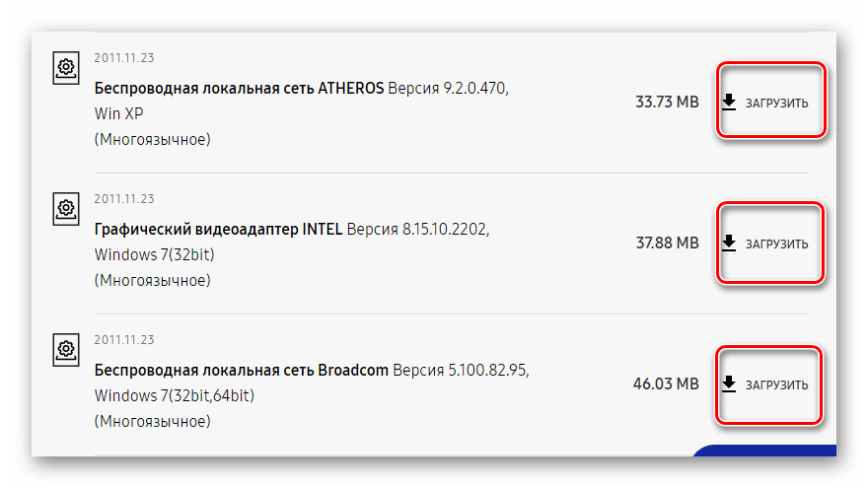Click the driver gear icon beside ATHEROS entry

pyautogui.click(x=66, y=68)
